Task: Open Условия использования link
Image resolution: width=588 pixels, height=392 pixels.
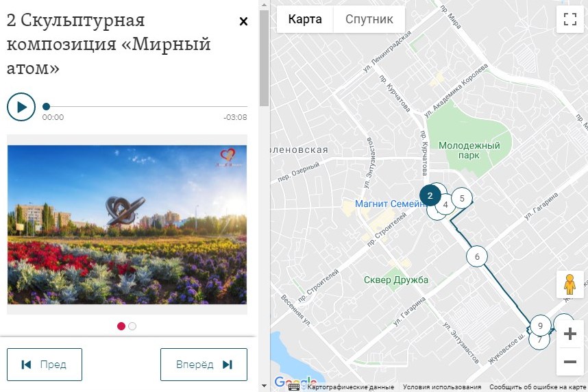Action: [442, 387]
